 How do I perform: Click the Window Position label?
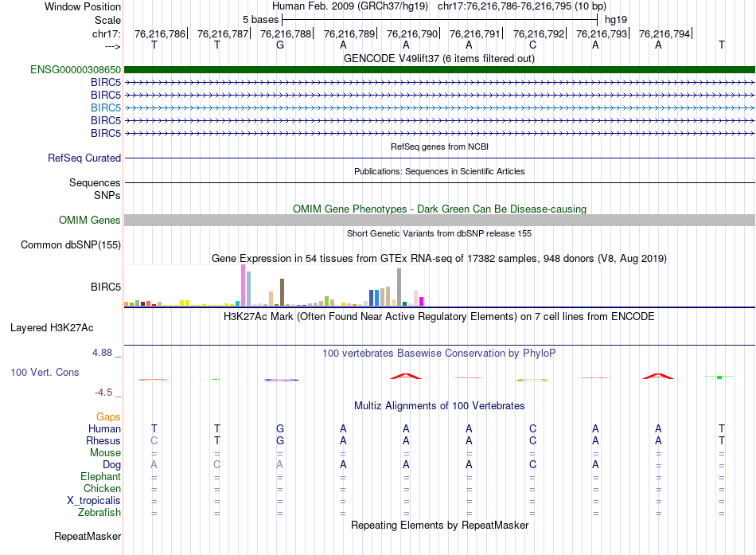pos(83,6)
